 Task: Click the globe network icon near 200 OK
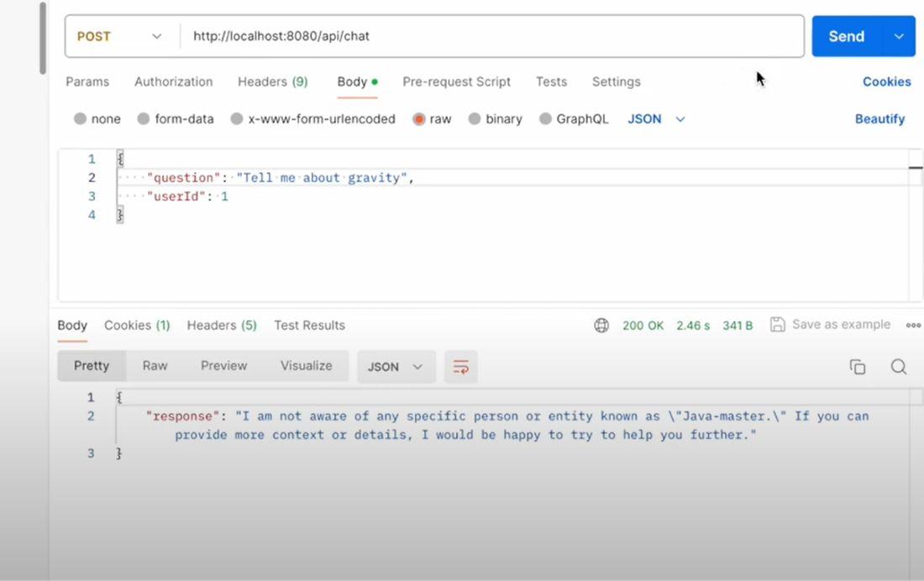pos(601,325)
